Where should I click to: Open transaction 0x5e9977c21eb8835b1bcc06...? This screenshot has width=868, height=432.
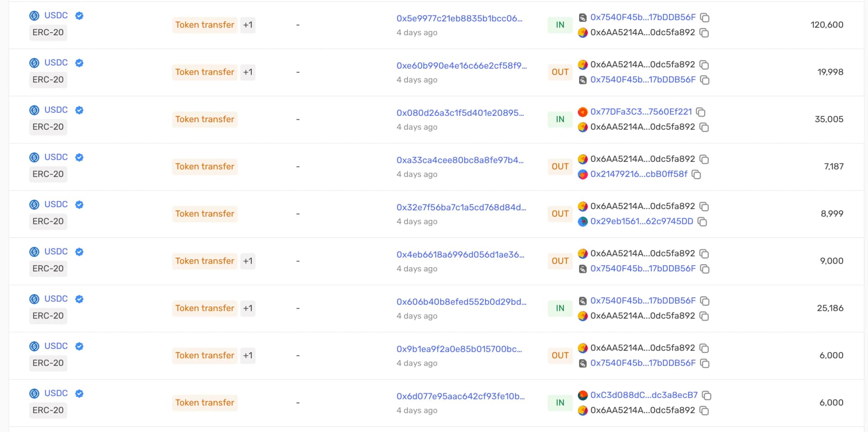point(460,18)
